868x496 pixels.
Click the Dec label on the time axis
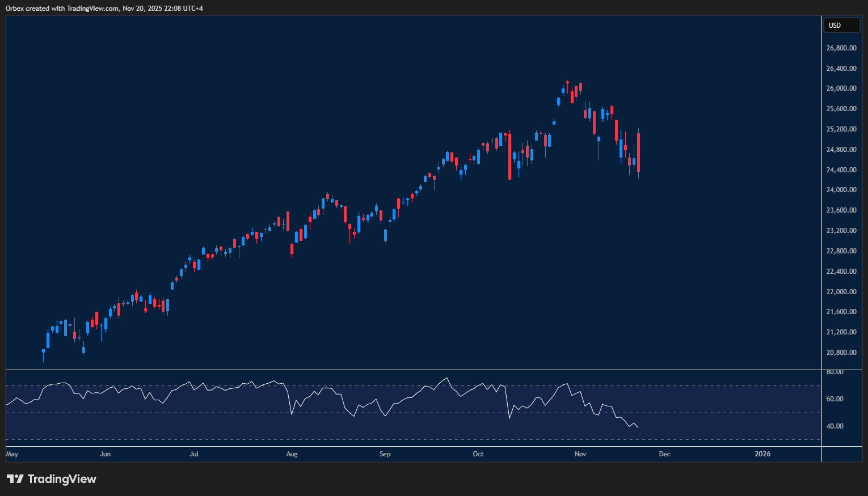664,453
